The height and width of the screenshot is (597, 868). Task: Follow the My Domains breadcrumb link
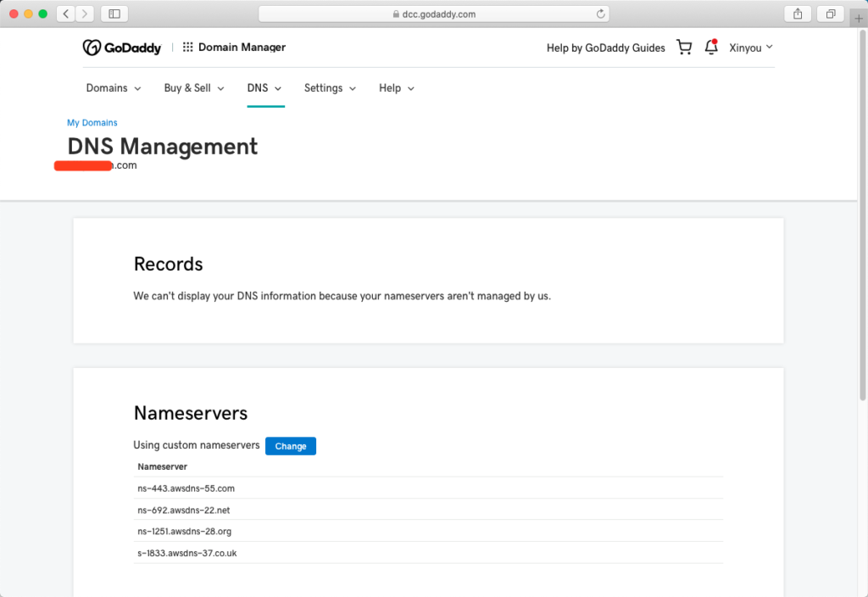[92, 123]
